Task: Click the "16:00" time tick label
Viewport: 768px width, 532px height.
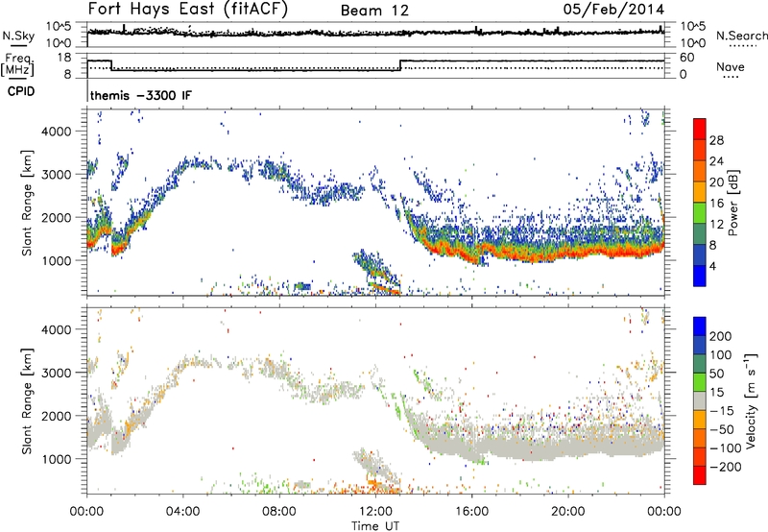Action: coord(471,512)
